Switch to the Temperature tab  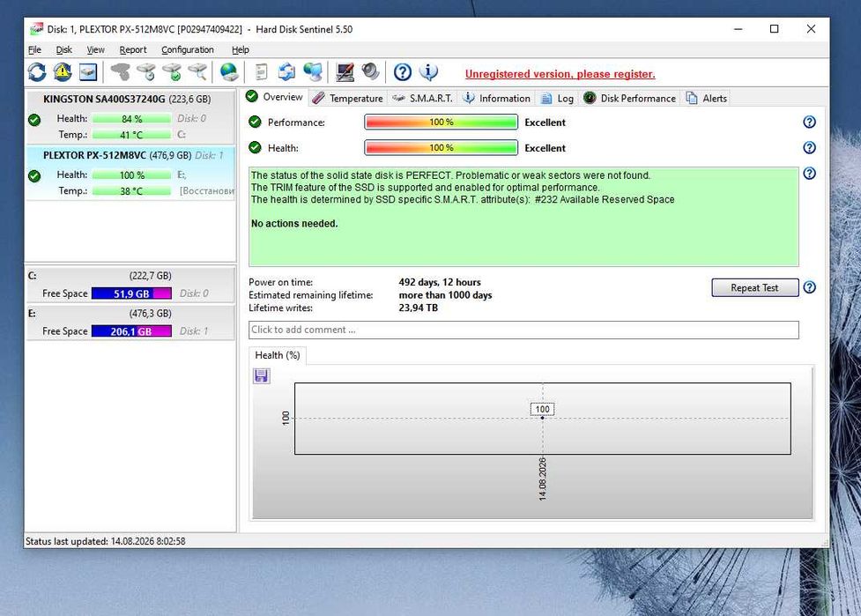[348, 99]
